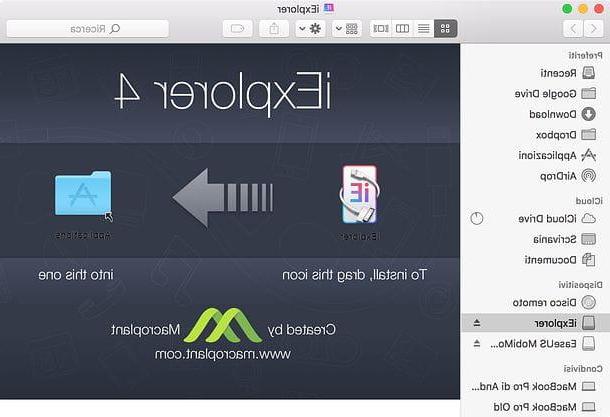The width and height of the screenshot is (610, 417).
Task: Open the gear action menu dropdown
Action: coord(310,28)
